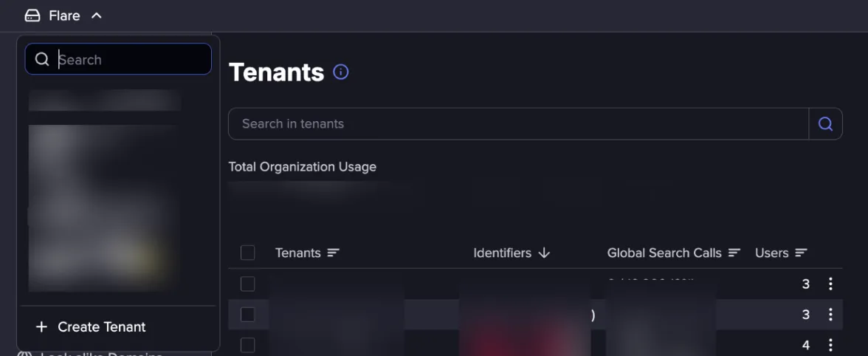Focus the tenant switcher Search field
The image size is (868, 356).
tap(118, 59)
